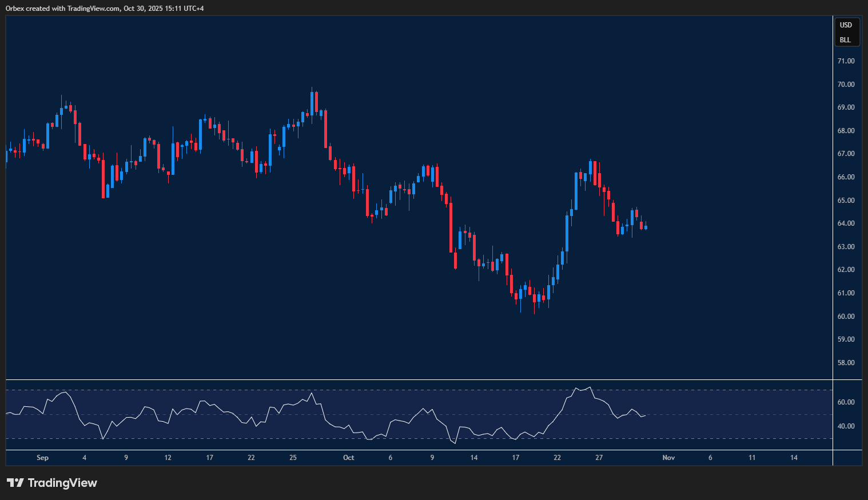The height and width of the screenshot is (500, 868).
Task: Click the BLL unit label
Action: pos(845,40)
